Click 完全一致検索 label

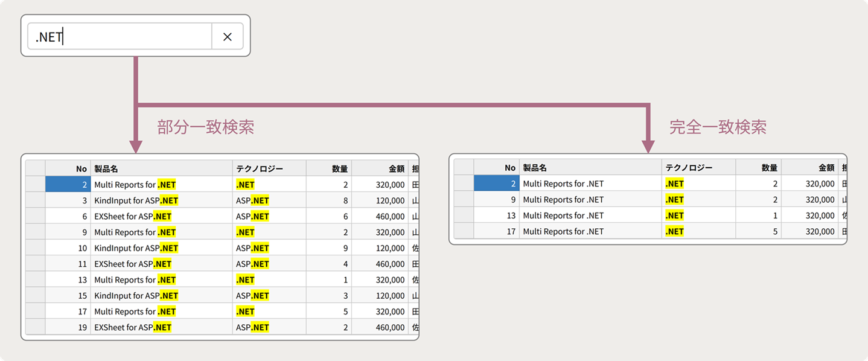pos(718,127)
